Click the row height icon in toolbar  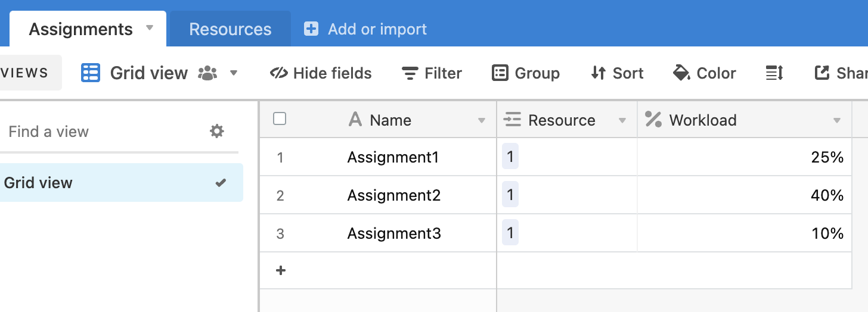coord(774,73)
